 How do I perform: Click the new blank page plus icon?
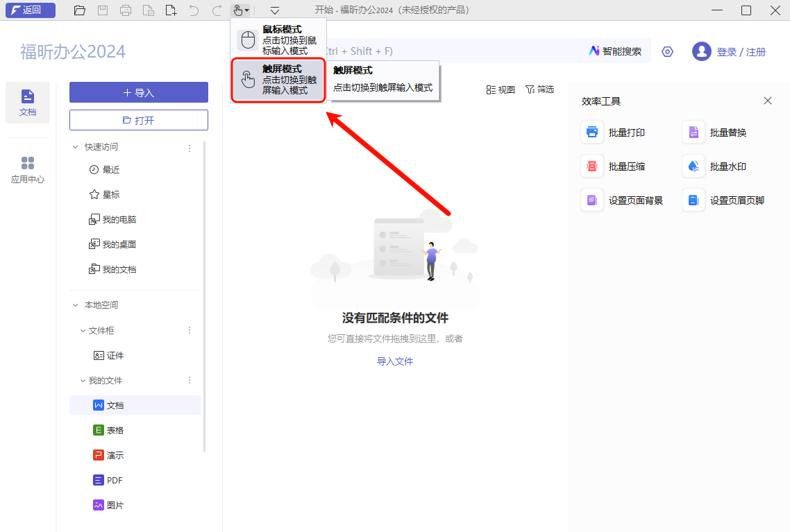(171, 10)
